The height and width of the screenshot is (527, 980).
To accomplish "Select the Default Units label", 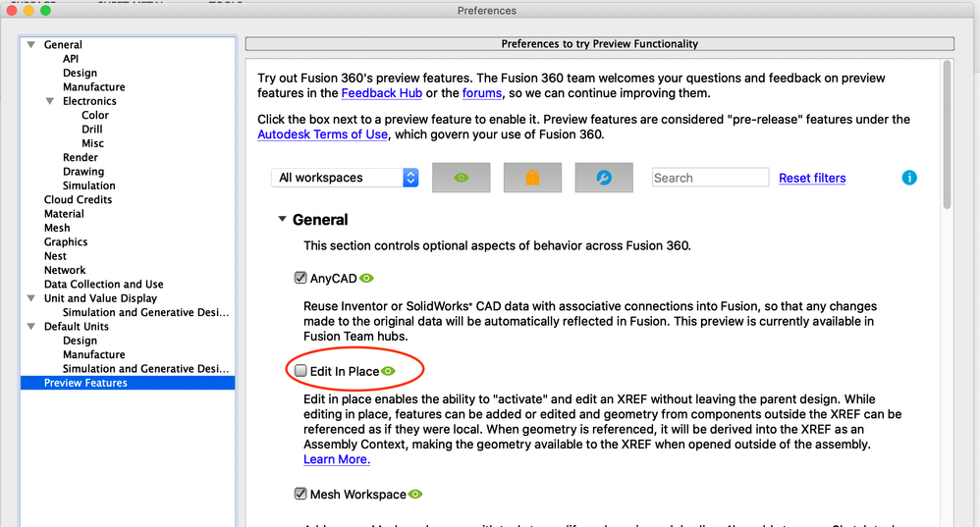I will point(77,327).
